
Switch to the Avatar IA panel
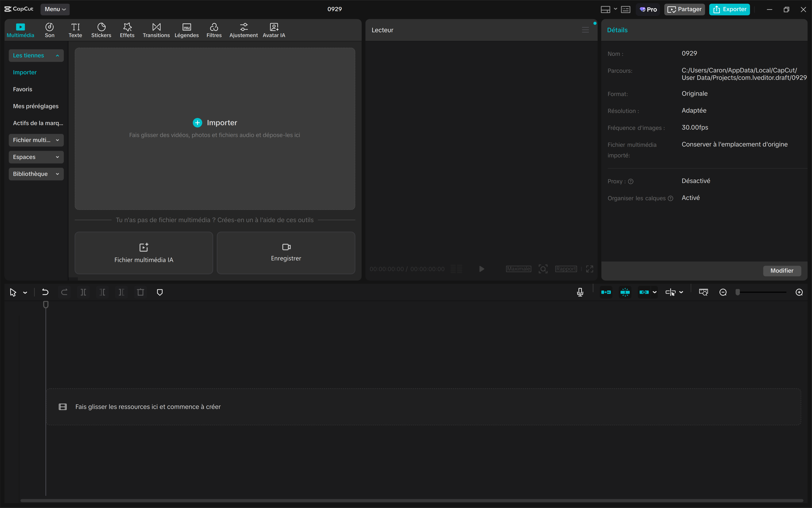(x=274, y=30)
